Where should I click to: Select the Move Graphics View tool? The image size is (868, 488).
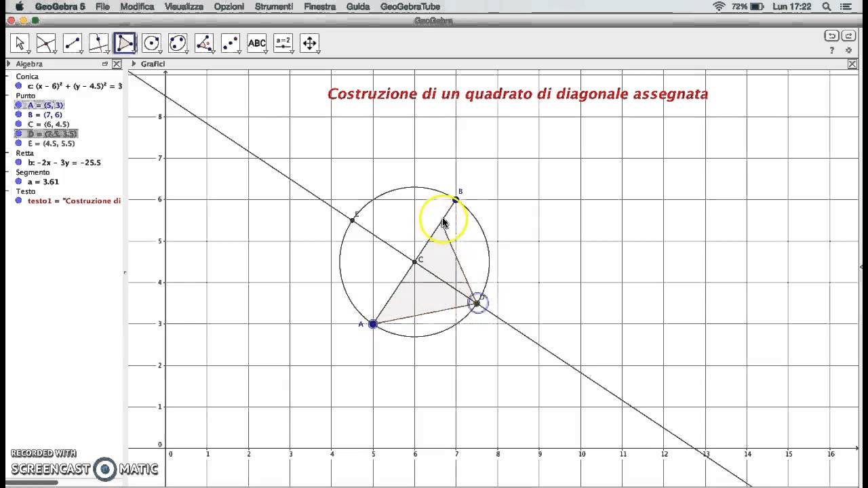coord(310,43)
